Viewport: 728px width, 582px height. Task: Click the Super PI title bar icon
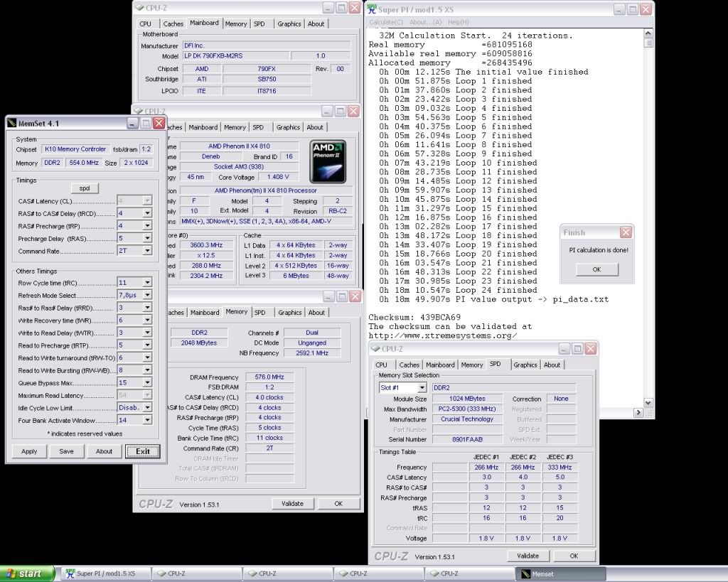[x=371, y=9]
